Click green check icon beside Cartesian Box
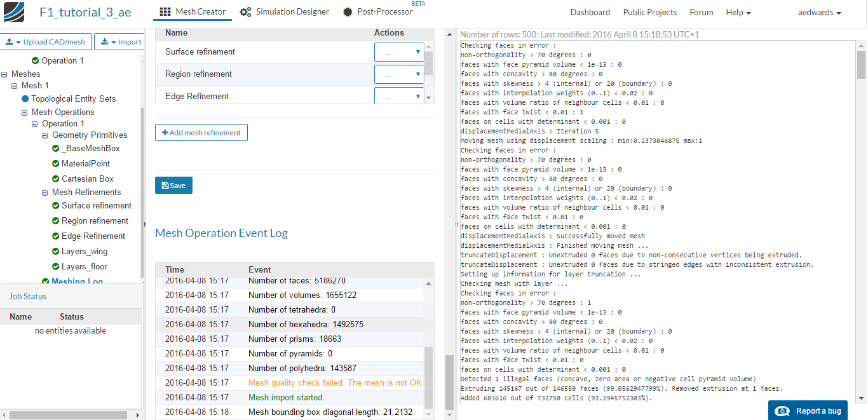 coord(55,179)
